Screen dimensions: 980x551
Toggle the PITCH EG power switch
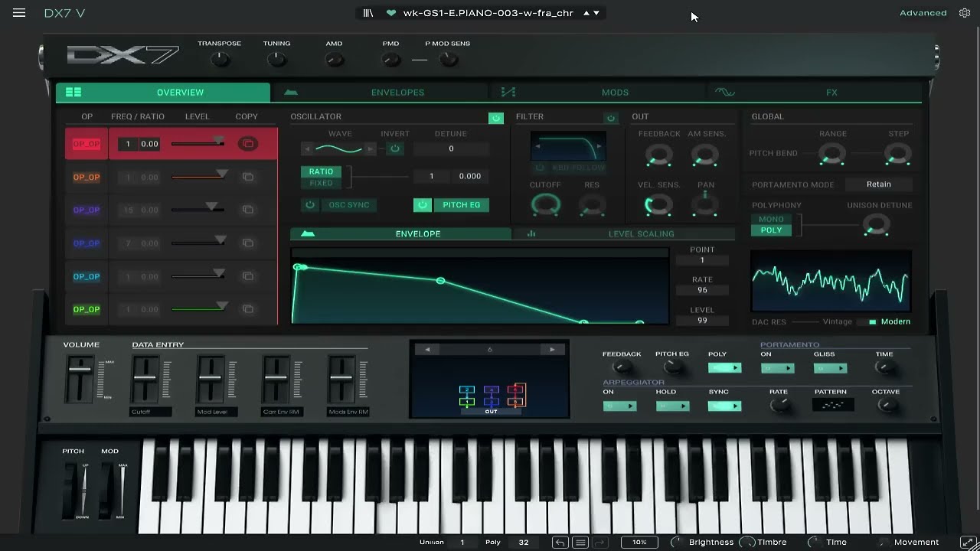(x=422, y=205)
